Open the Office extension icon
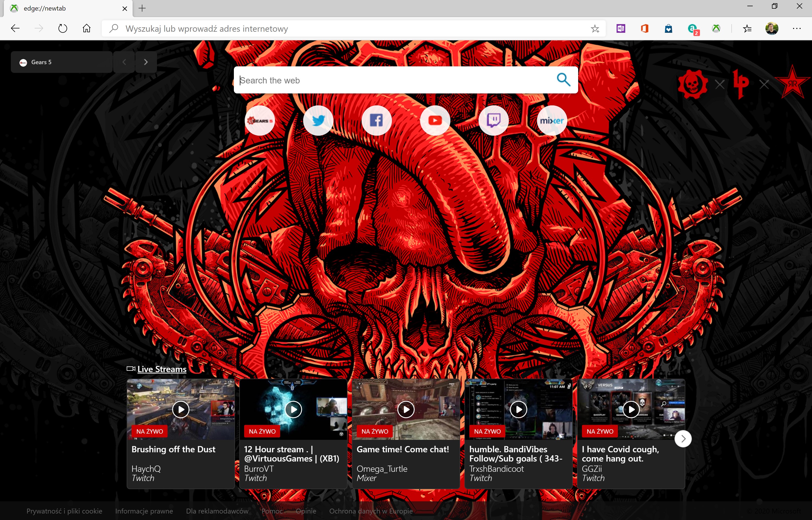812x520 pixels. click(645, 28)
